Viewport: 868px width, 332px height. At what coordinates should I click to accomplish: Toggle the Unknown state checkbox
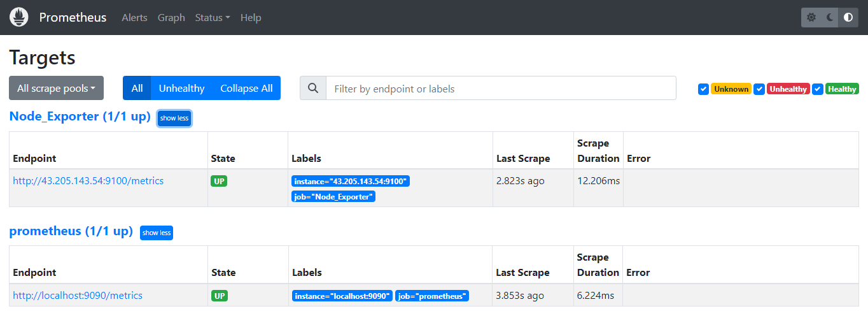coord(703,89)
